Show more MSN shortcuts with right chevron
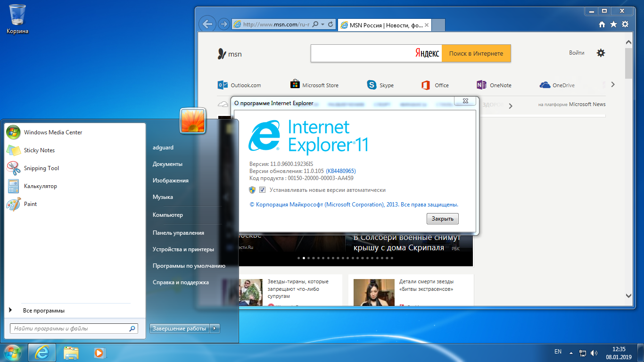This screenshot has width=644, height=362. 613,85
